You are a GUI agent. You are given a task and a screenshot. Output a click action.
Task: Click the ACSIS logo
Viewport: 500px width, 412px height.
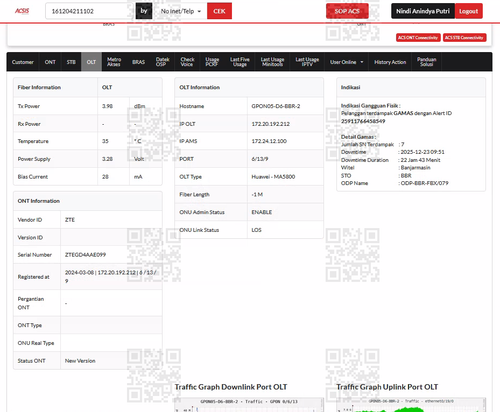22,11
